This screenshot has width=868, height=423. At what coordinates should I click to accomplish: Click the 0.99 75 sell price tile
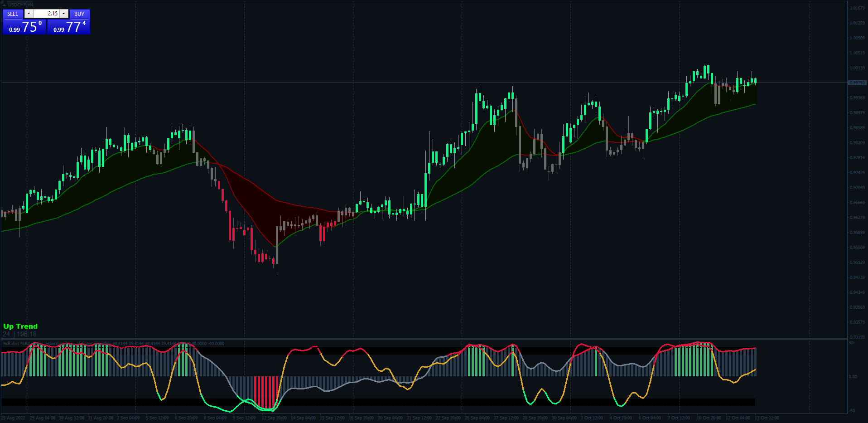(24, 26)
